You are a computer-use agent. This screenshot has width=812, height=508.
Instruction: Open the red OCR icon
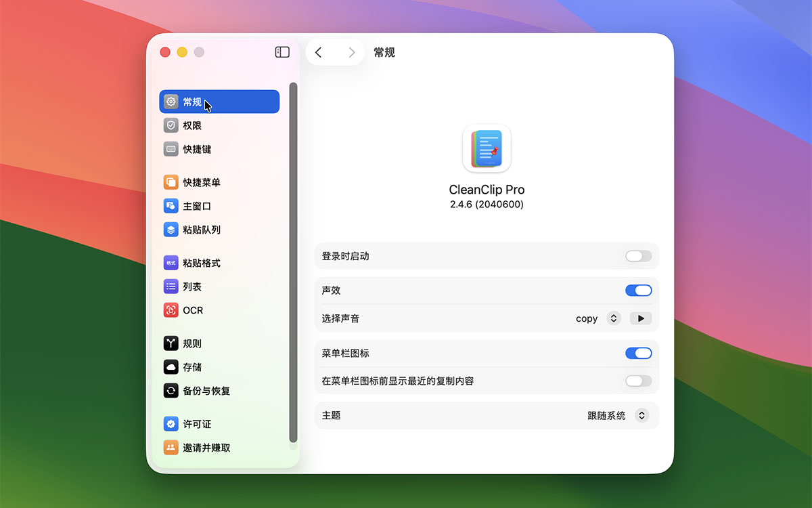pyautogui.click(x=171, y=310)
